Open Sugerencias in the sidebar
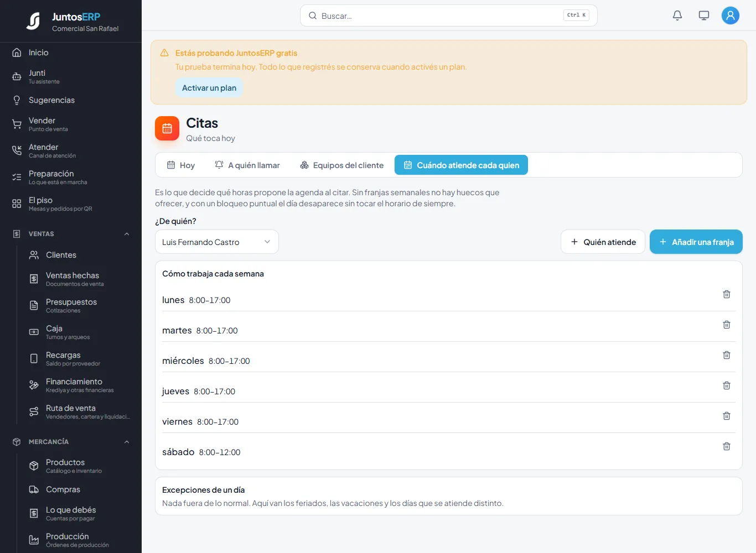756x553 pixels. [x=71, y=100]
